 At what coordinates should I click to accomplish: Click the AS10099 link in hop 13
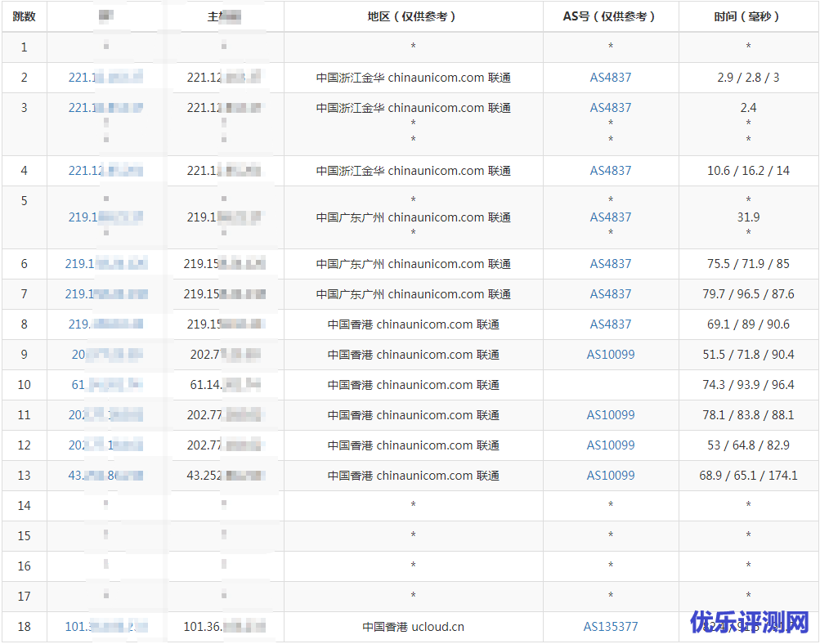(611, 476)
